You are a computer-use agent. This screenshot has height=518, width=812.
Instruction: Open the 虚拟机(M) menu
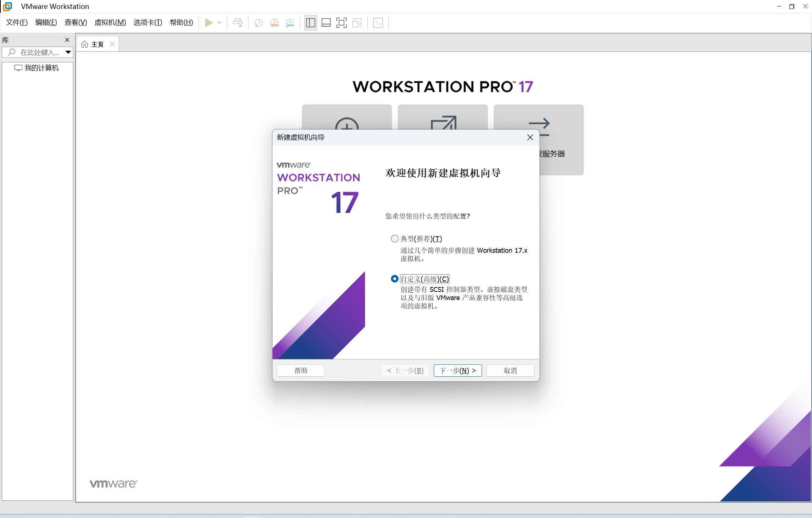coord(110,22)
